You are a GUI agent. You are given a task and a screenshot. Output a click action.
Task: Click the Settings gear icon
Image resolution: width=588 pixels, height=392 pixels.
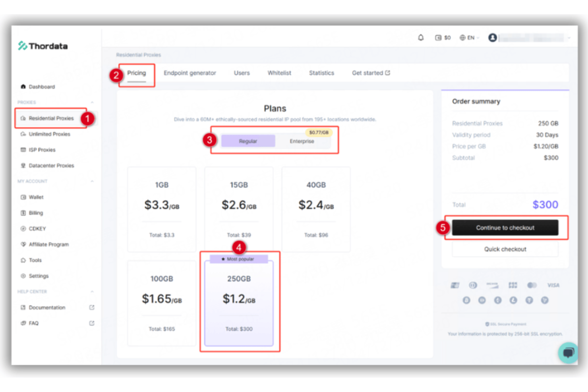pyautogui.click(x=23, y=276)
